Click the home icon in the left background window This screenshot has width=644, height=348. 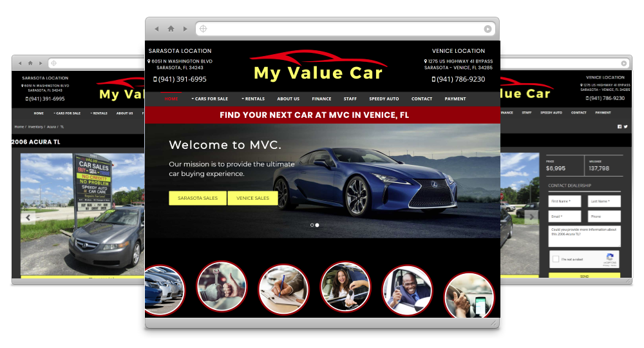pos(30,63)
